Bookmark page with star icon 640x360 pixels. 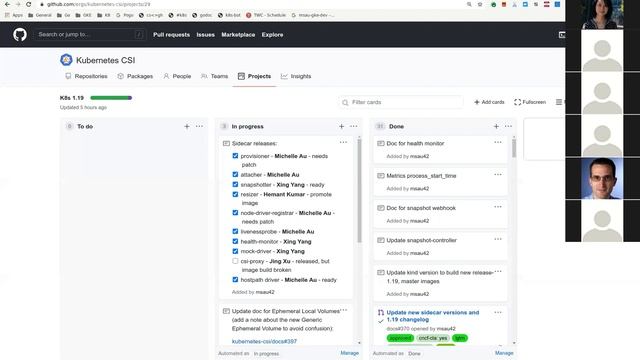[x=480, y=4]
